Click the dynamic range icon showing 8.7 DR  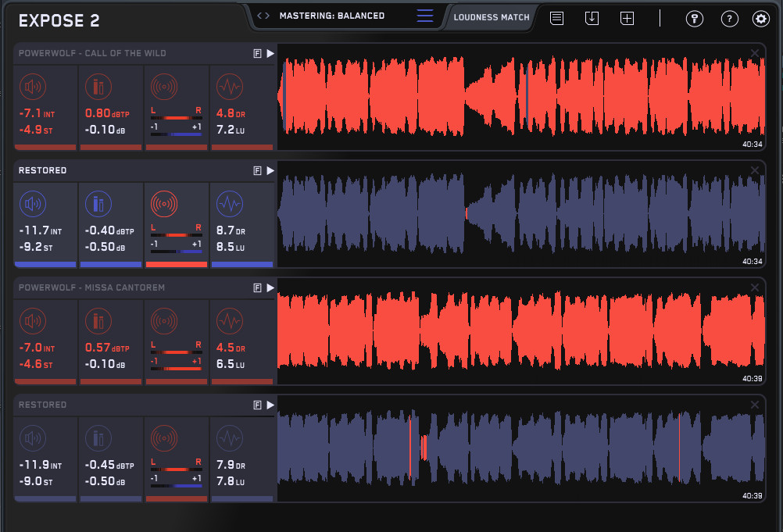230,204
